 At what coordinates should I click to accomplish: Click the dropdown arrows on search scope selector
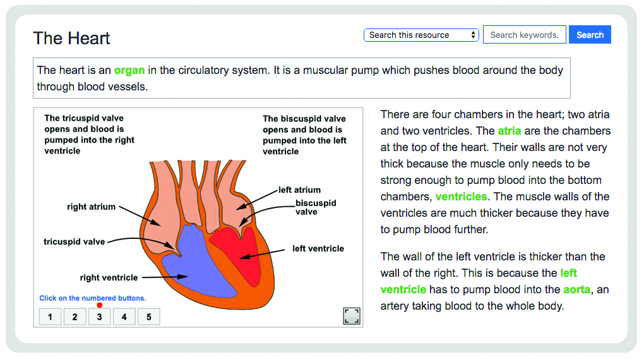(x=473, y=35)
